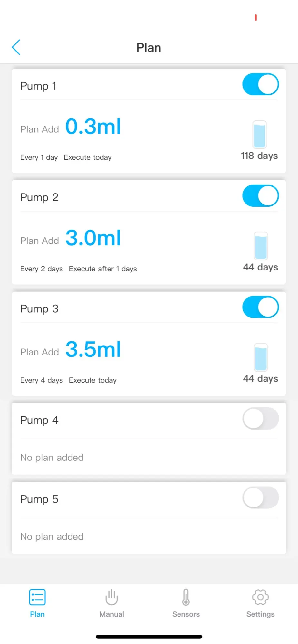Screen dimensions: 298x644
Task: Open the Plan tab icon
Action: click(37, 597)
